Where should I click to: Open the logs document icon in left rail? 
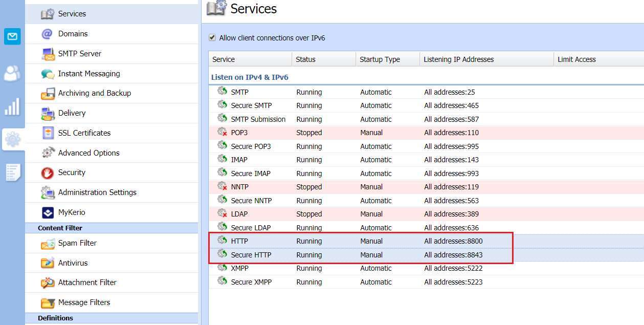(x=12, y=172)
